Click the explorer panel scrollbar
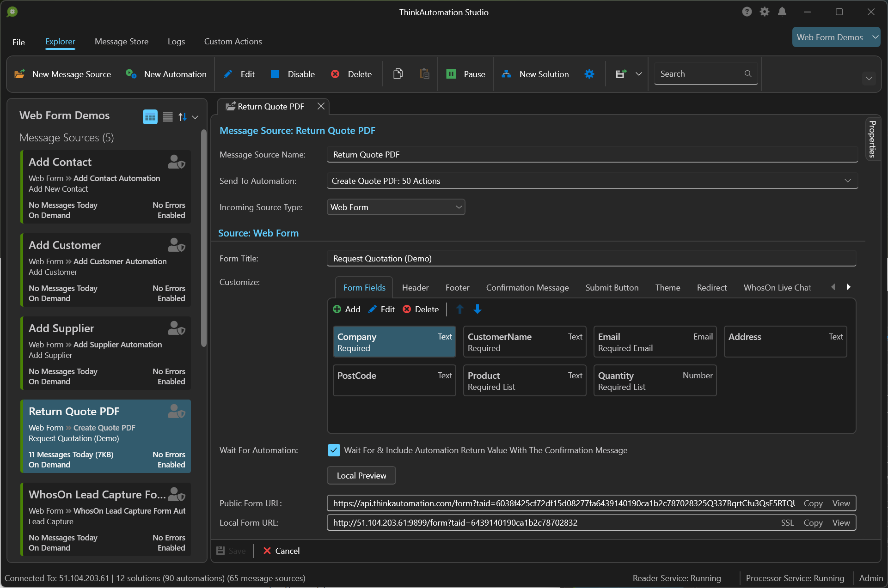 click(204, 238)
